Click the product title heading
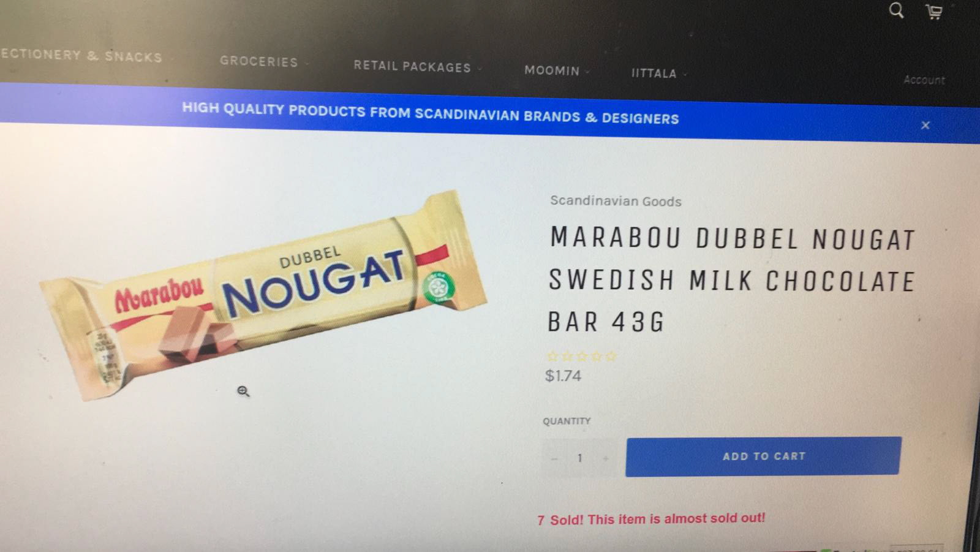Image resolution: width=980 pixels, height=552 pixels. pos(731,280)
